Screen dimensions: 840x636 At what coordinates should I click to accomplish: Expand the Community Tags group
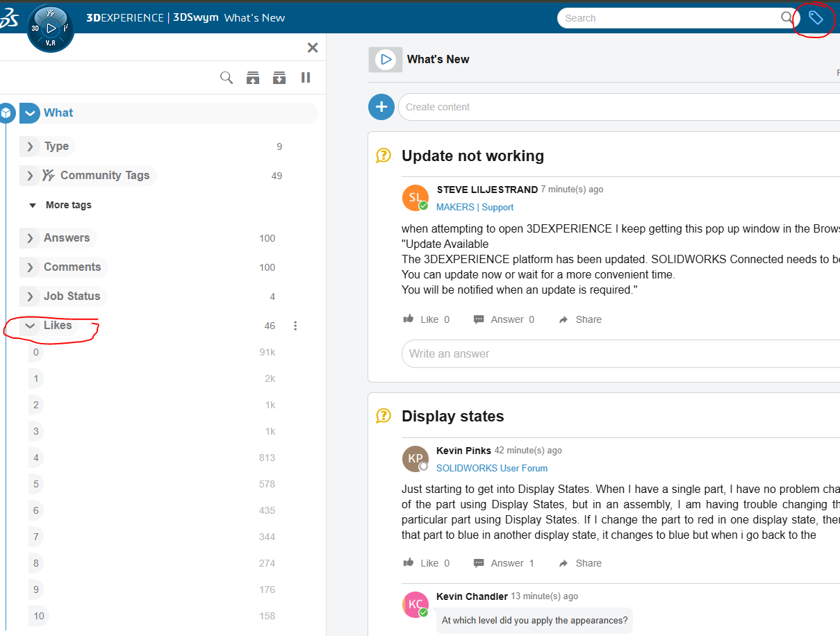tap(30, 176)
